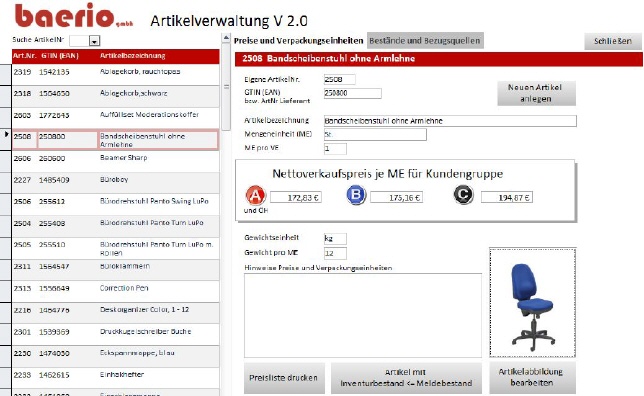The image size is (644, 396).
Task: Click the Preisliste drucken button
Action: pos(284,378)
